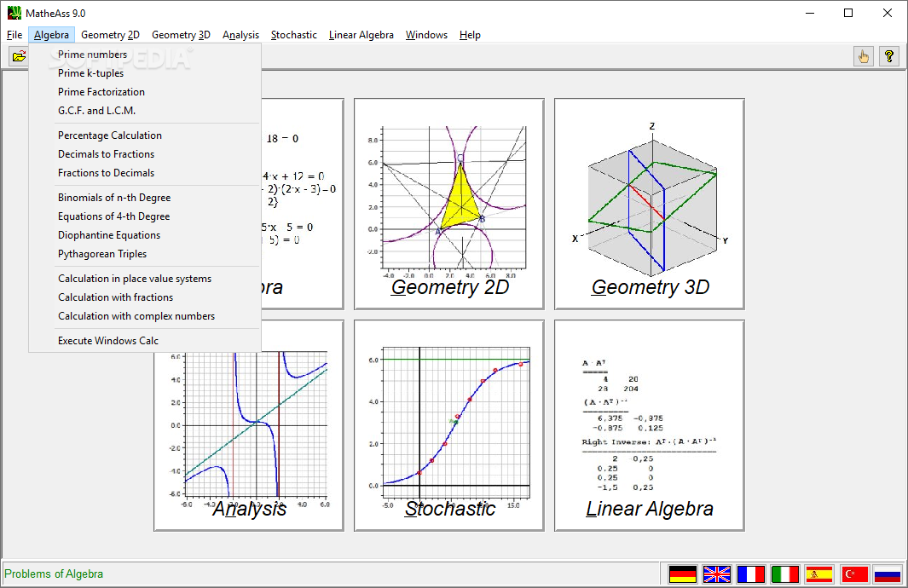Switch language to Italian flag

pyautogui.click(x=785, y=574)
